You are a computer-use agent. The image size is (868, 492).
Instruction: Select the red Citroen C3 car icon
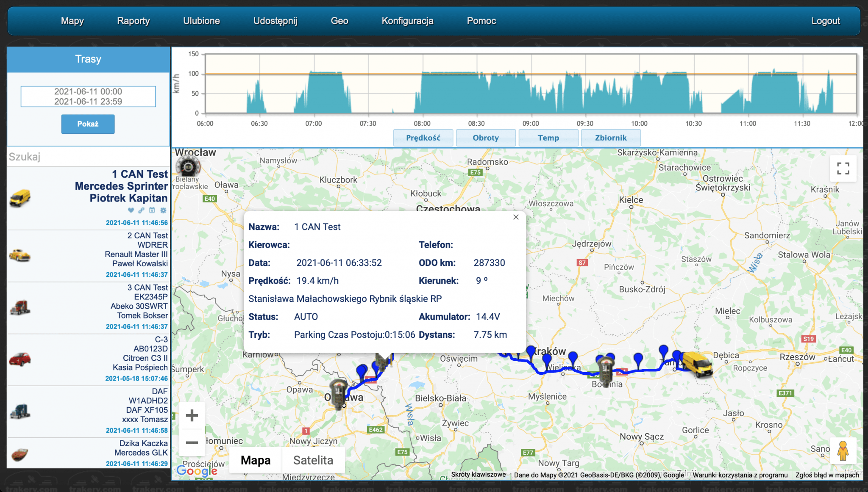(20, 359)
